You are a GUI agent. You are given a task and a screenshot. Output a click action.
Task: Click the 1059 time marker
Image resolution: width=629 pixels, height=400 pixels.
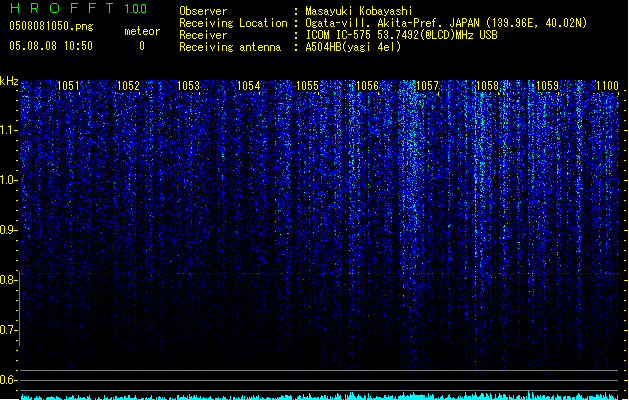547,86
